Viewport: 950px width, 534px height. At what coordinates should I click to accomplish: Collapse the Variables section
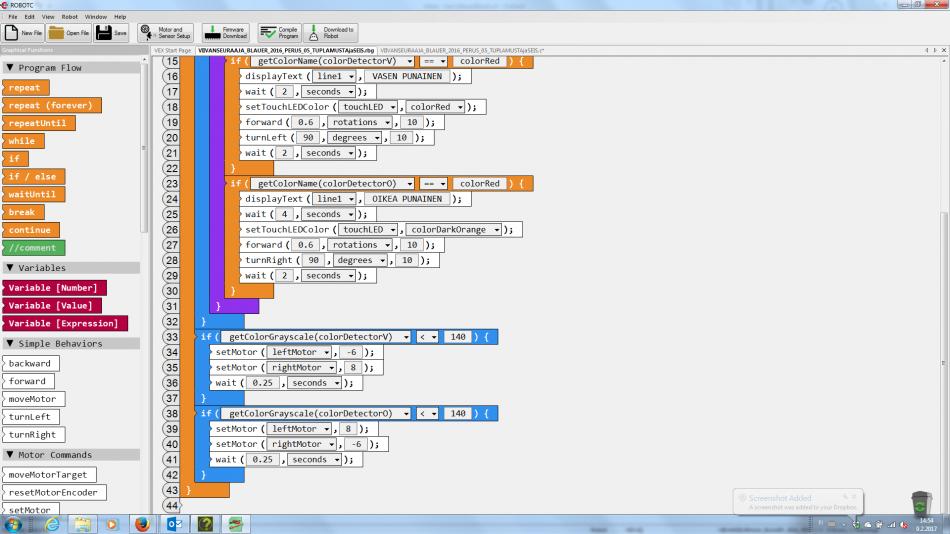[x=10, y=267]
